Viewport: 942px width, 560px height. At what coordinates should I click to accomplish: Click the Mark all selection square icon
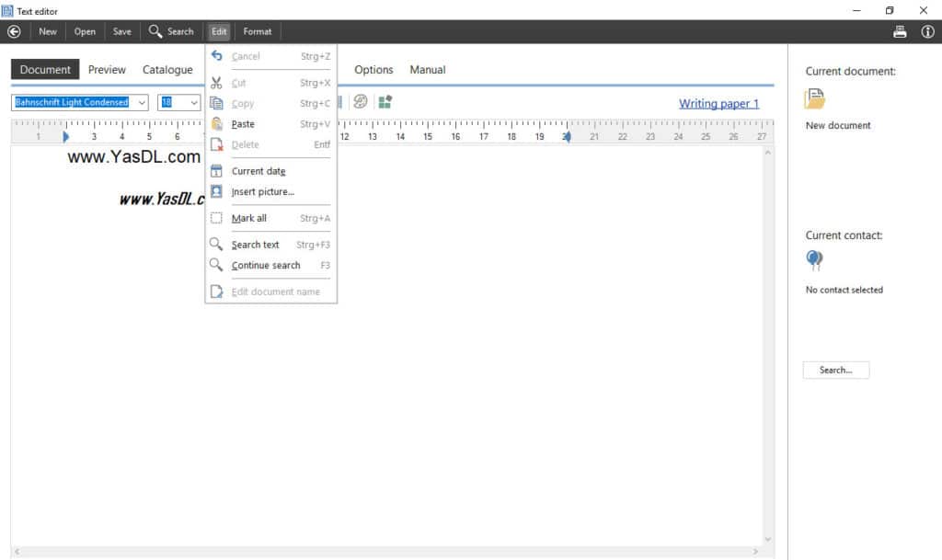(x=216, y=218)
